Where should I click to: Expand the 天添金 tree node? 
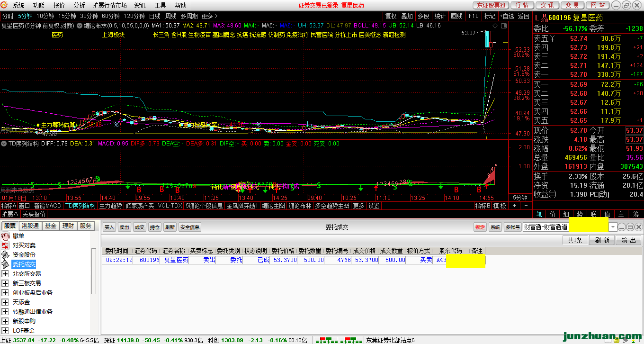(6, 302)
